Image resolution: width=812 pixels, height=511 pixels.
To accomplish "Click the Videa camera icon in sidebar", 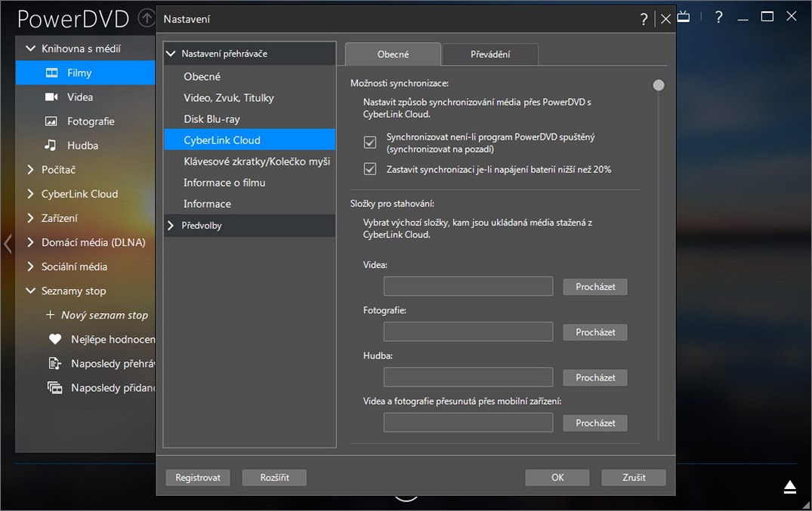I will tap(52, 97).
